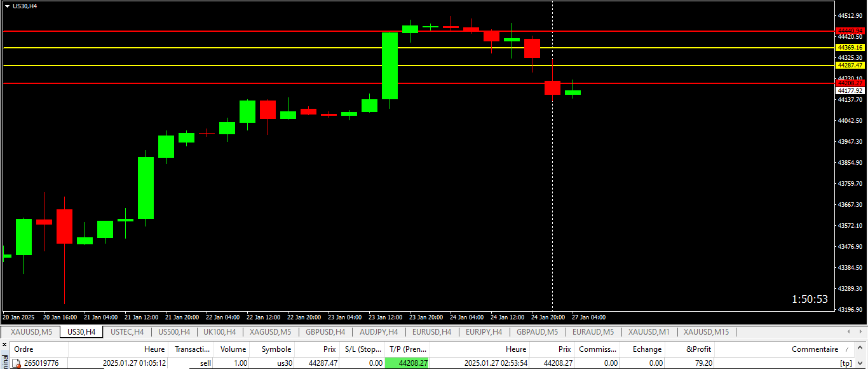Sort by the Symbole column header
Viewport: 868px width, 369px height.
coord(273,349)
